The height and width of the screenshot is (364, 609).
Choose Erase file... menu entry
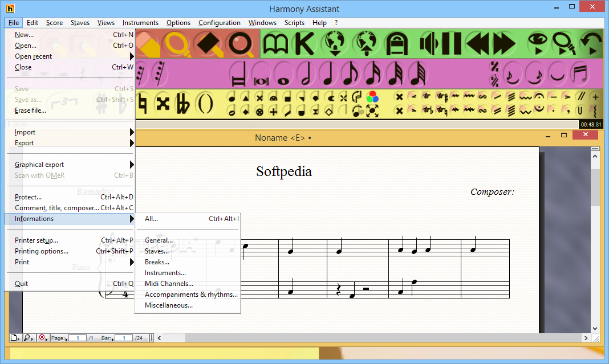tap(70, 111)
